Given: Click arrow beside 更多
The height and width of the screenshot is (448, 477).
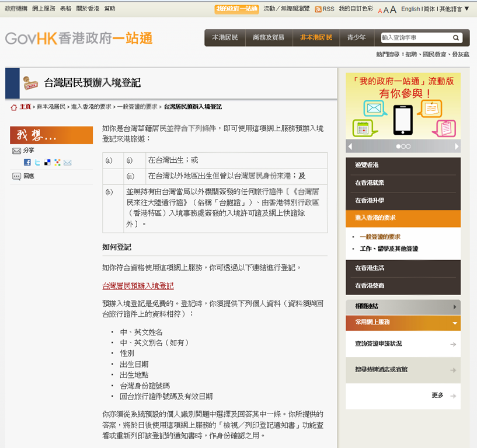Looking at the screenshot, I should [453, 396].
